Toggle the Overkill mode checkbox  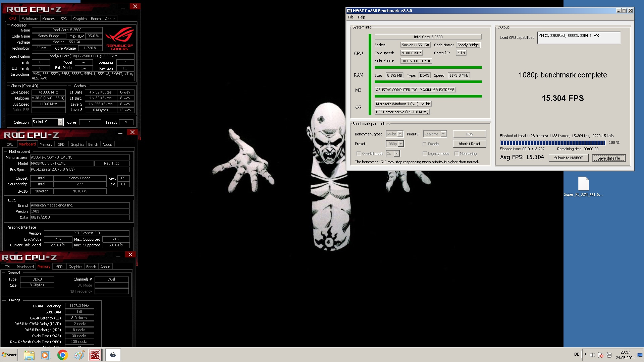coord(359,154)
